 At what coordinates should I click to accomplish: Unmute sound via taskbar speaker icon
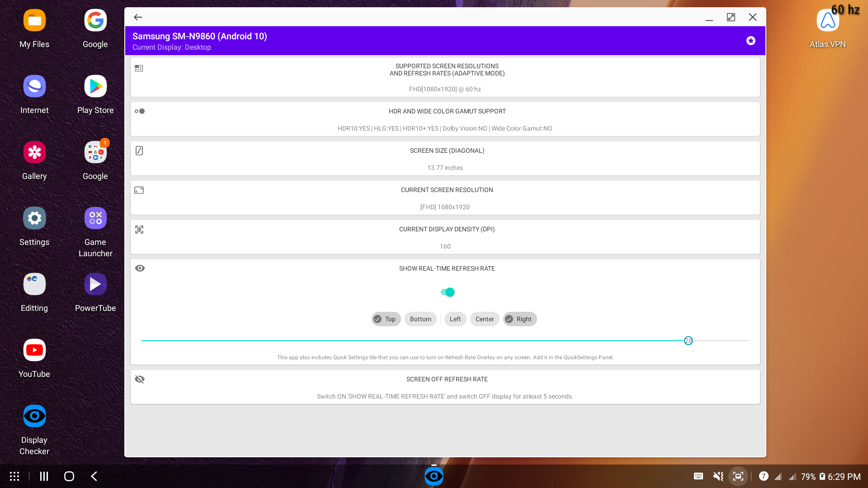point(718,476)
